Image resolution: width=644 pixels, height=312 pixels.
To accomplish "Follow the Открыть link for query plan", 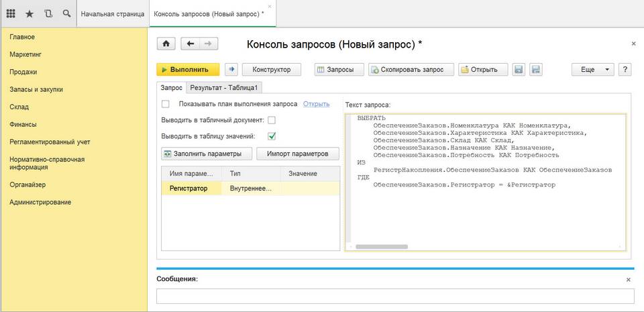I will (x=316, y=104).
